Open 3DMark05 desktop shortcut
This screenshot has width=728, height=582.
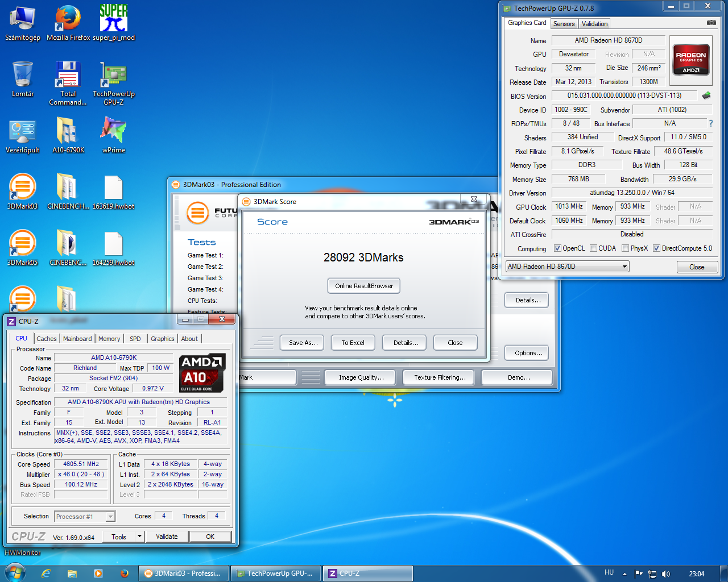[23, 248]
